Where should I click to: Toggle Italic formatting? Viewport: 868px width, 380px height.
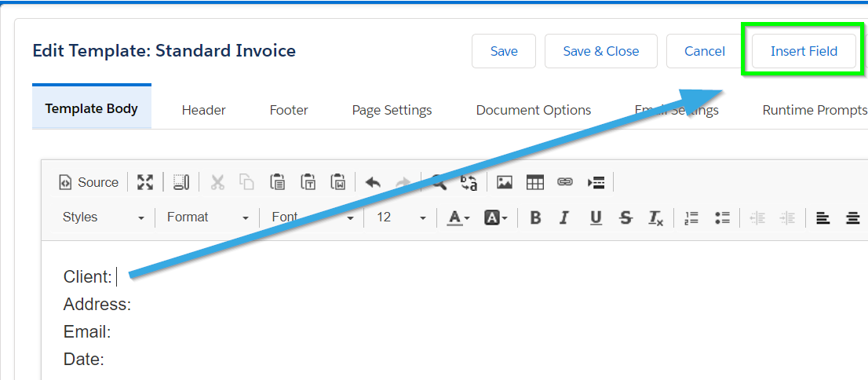tap(564, 217)
